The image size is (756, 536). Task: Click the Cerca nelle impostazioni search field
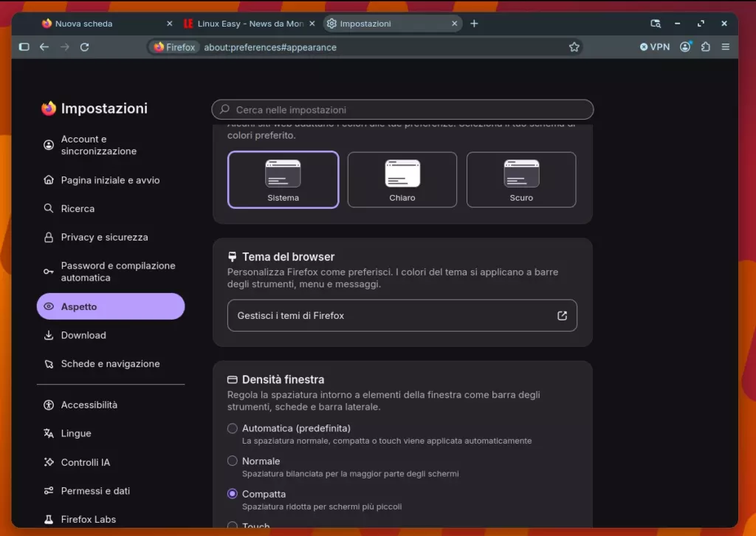402,110
